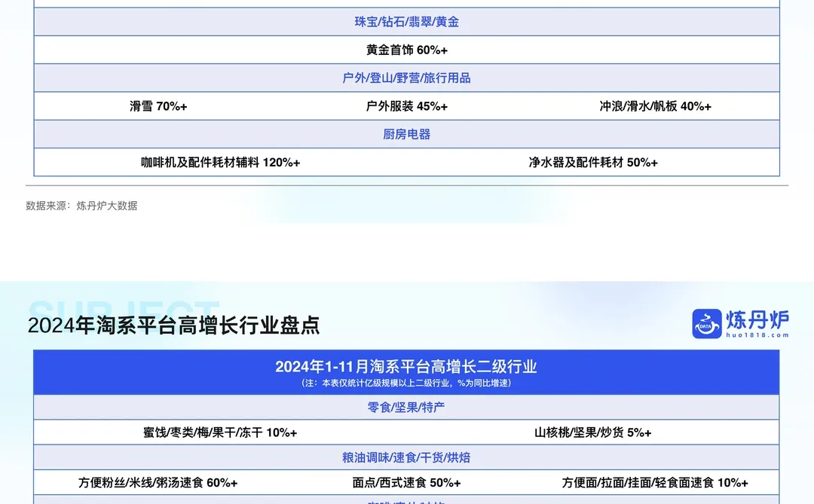The width and height of the screenshot is (814, 504).
Task: Click the 滑雪 70%+ cell
Action: (x=158, y=106)
